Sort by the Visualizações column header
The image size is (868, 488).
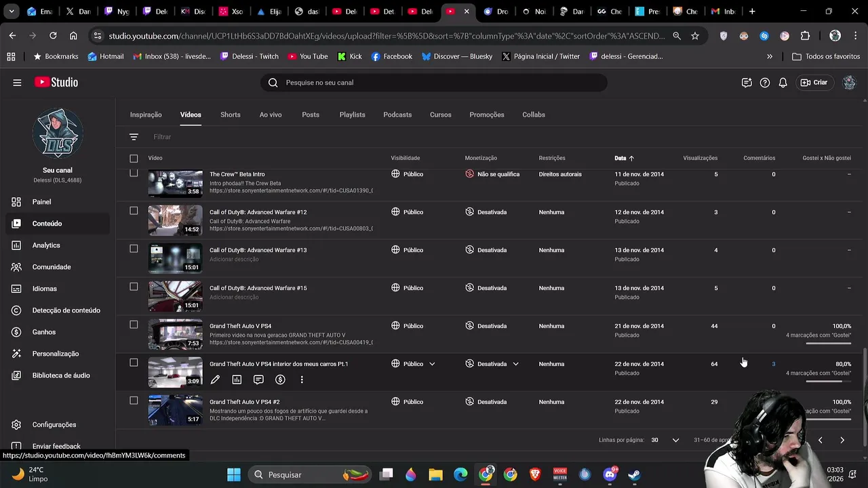[700, 158]
